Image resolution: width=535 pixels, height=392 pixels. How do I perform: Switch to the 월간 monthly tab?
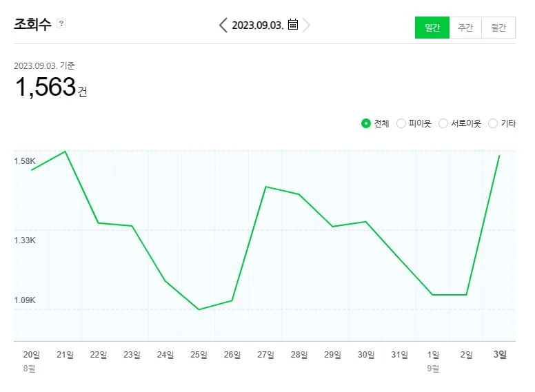pyautogui.click(x=498, y=28)
